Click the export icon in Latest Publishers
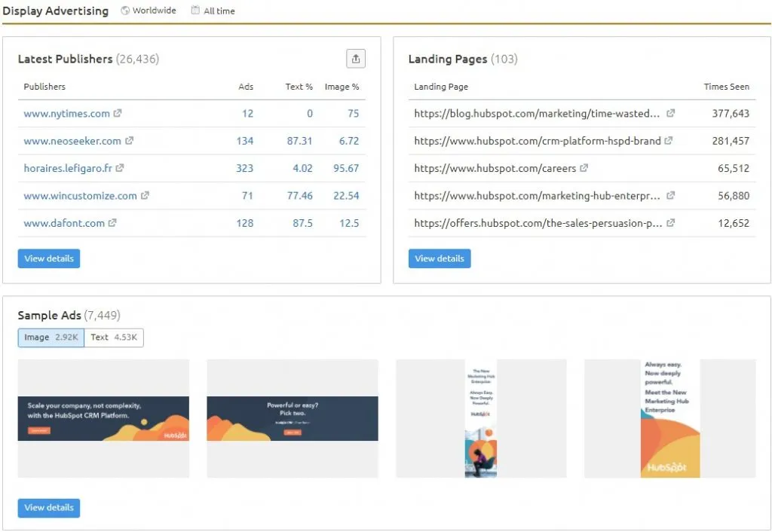Image resolution: width=772 pixels, height=532 pixels. point(356,60)
